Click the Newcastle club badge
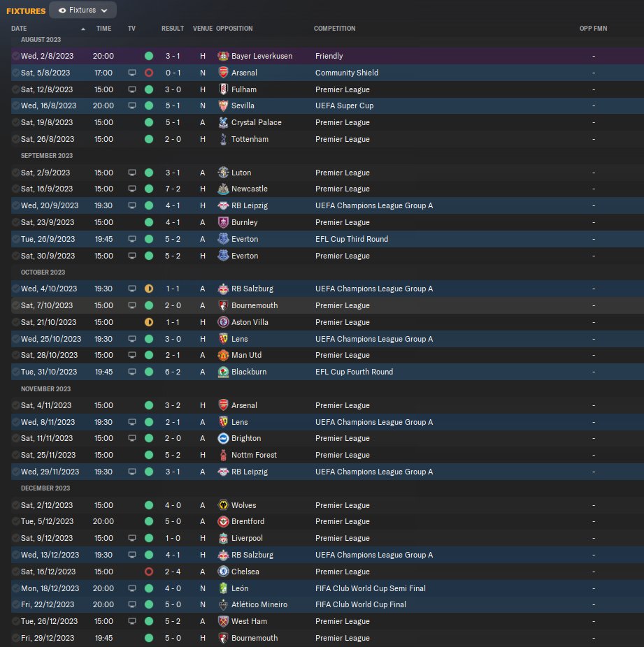The width and height of the screenshot is (644, 647). pyautogui.click(x=223, y=189)
